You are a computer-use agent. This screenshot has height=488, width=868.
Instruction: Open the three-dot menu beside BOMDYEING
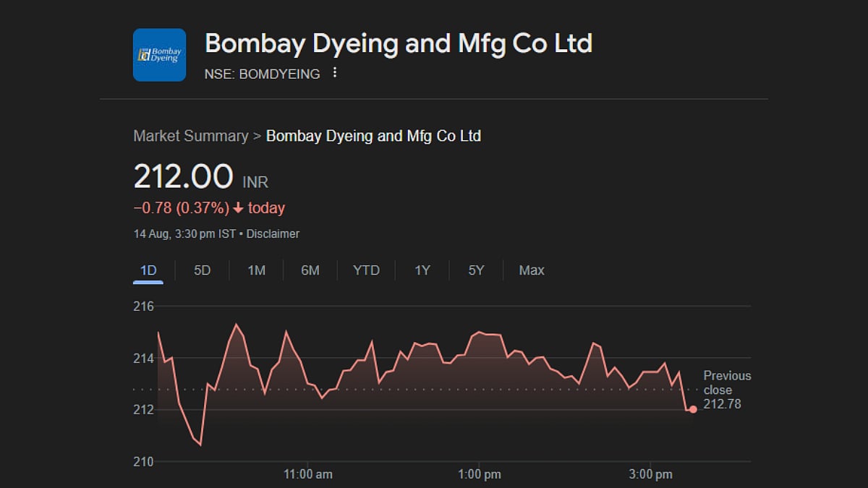[334, 73]
